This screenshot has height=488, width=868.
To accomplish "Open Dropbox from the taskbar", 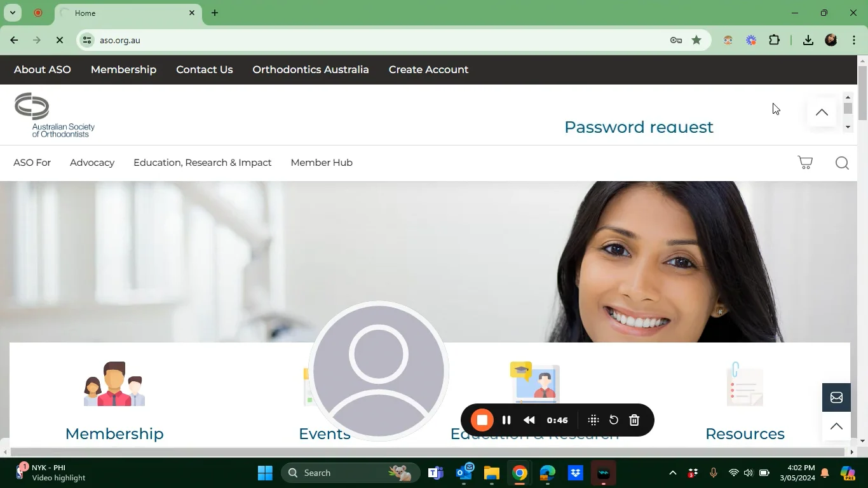I will point(576,473).
